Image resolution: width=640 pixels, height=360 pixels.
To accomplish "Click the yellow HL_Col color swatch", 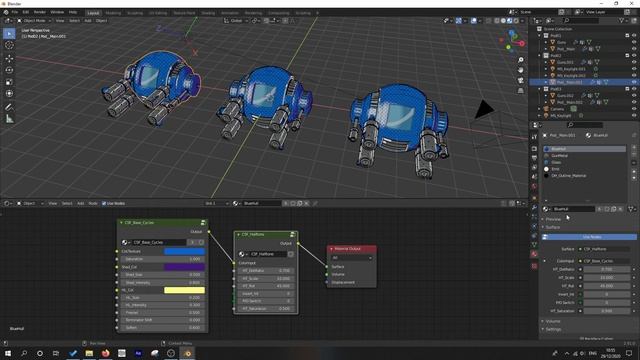I will [x=184, y=290].
